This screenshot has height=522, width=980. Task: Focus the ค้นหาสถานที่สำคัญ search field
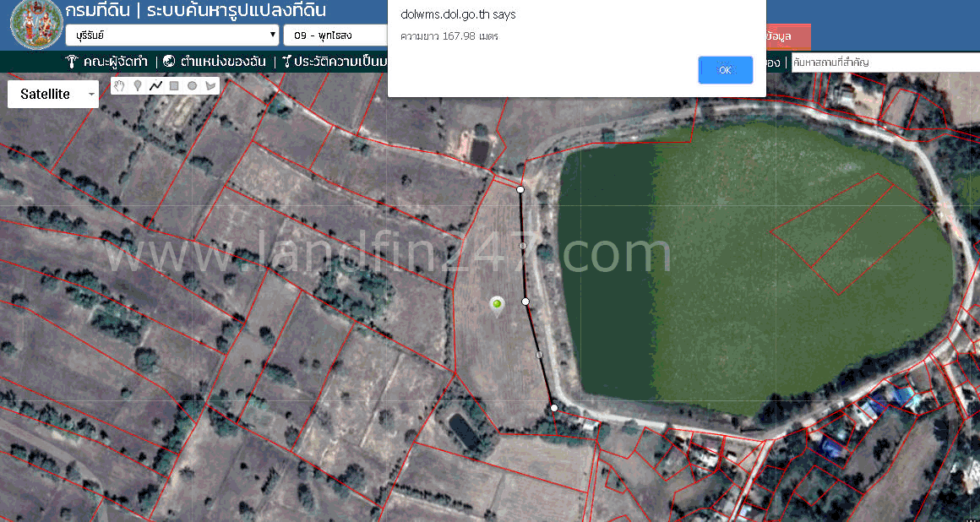point(885,63)
